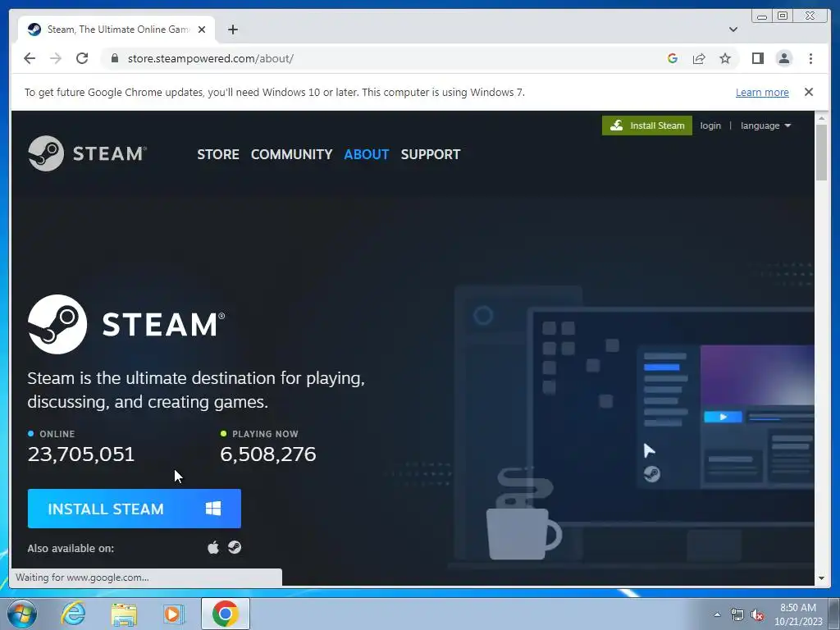Close the Steam browser tab
The width and height of the screenshot is (840, 630).
tap(202, 30)
